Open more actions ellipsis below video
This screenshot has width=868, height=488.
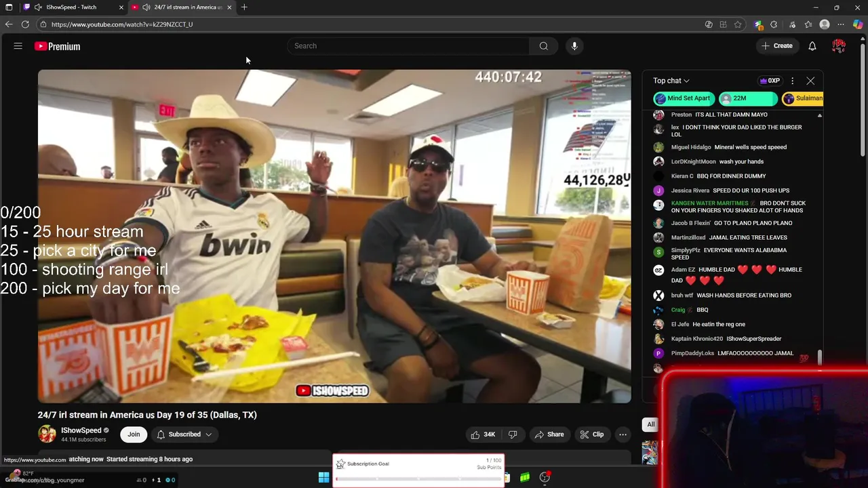click(623, 434)
